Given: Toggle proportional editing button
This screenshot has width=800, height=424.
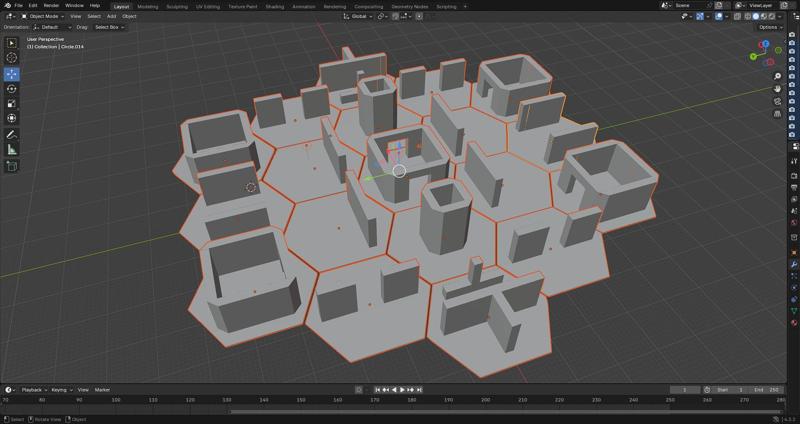Looking at the screenshot, I should click(x=419, y=16).
